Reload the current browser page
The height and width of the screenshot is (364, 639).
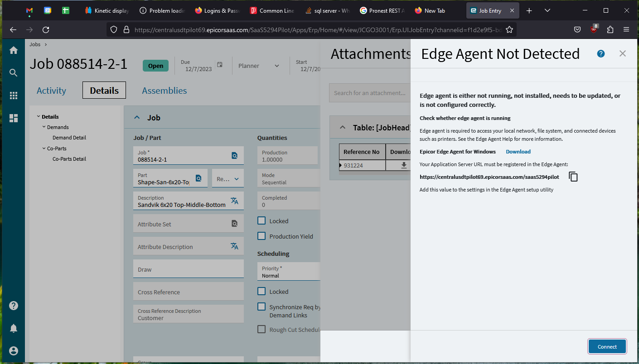[46, 29]
